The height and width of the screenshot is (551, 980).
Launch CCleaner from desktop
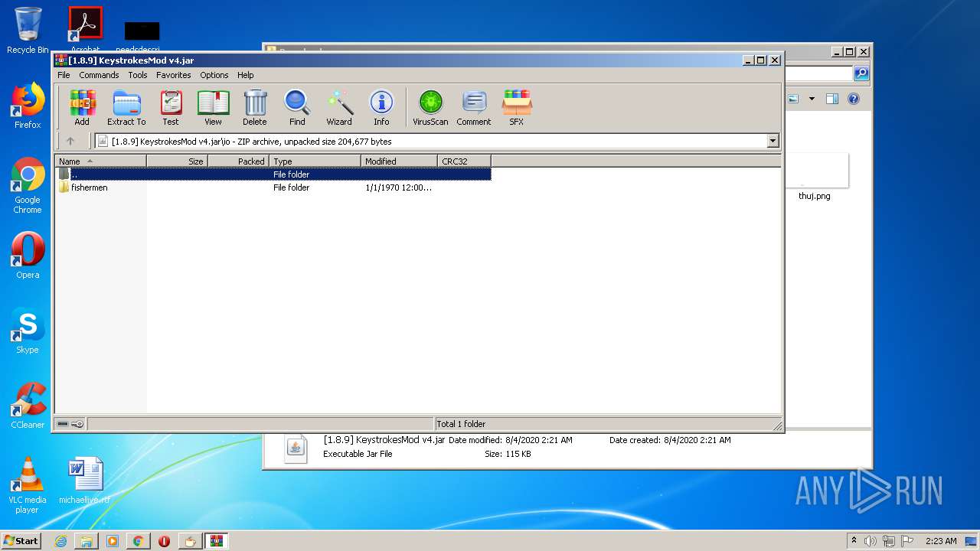tap(28, 406)
